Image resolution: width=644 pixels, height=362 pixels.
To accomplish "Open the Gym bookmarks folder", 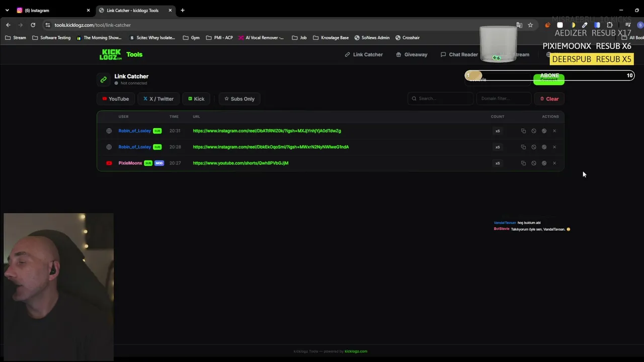I will tap(191, 38).
